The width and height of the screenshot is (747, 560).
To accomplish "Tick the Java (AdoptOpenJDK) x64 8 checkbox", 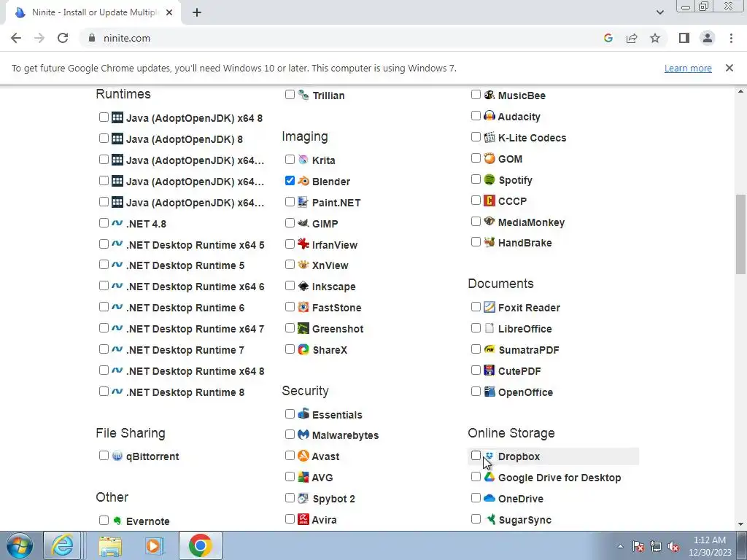I will (x=104, y=117).
